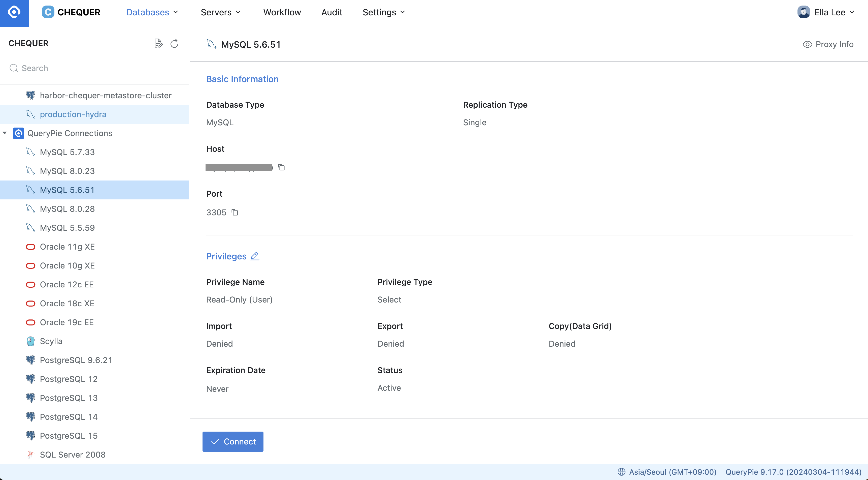Edit Privileges with the pencil icon
This screenshot has height=480, width=868.
tap(255, 256)
